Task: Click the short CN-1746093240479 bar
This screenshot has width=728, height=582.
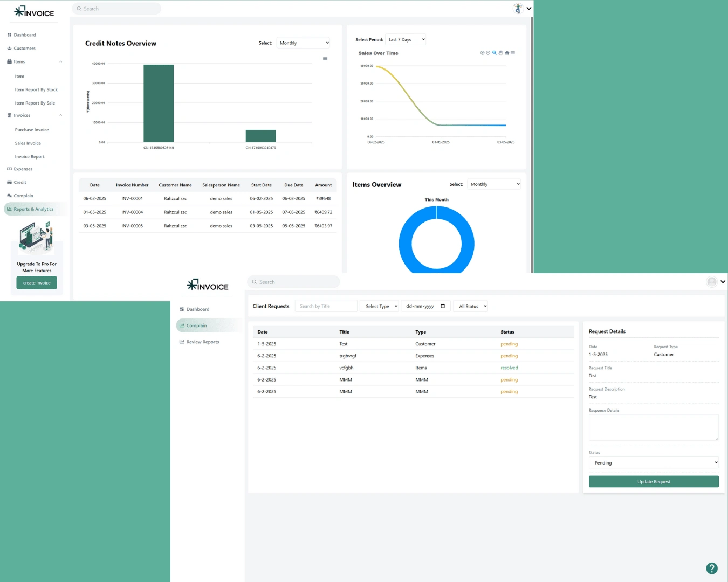Action: 260,136
